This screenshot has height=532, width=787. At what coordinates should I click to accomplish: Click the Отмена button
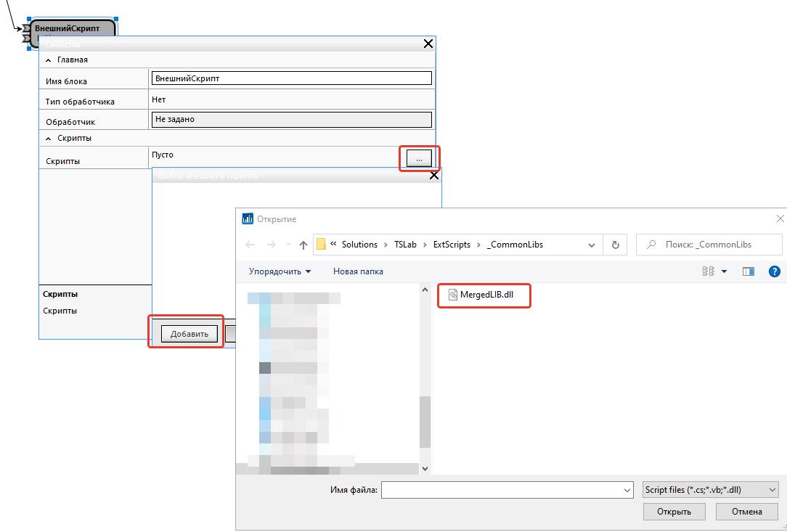pos(747,512)
